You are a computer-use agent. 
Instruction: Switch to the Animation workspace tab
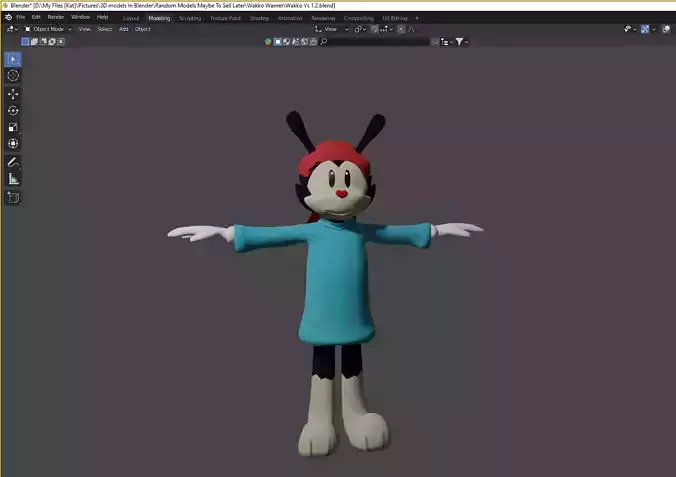[290, 18]
